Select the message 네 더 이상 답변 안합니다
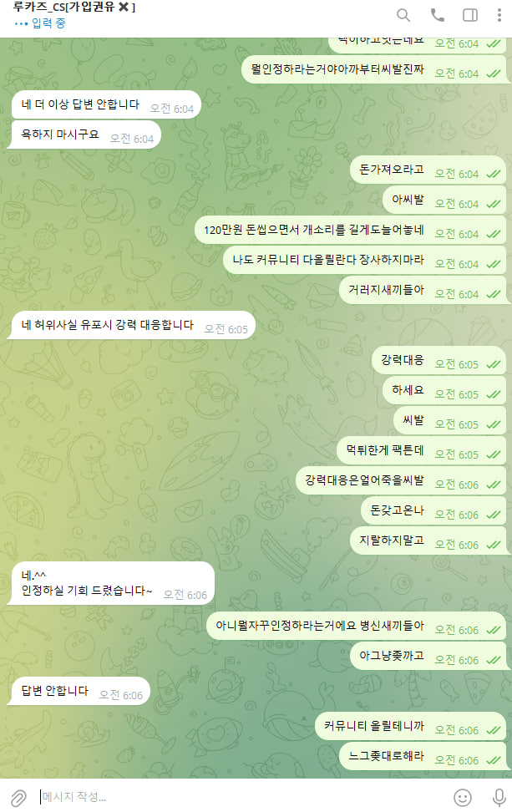 point(106,104)
